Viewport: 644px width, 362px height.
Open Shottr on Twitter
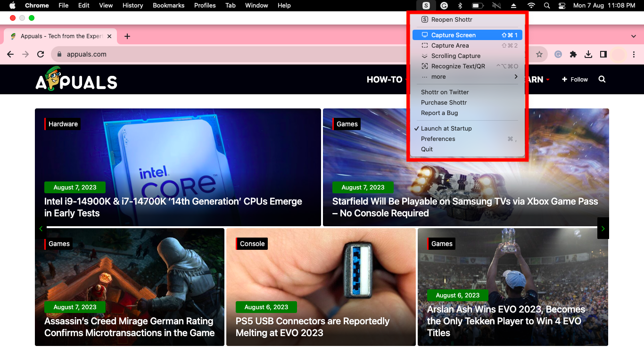467,92
